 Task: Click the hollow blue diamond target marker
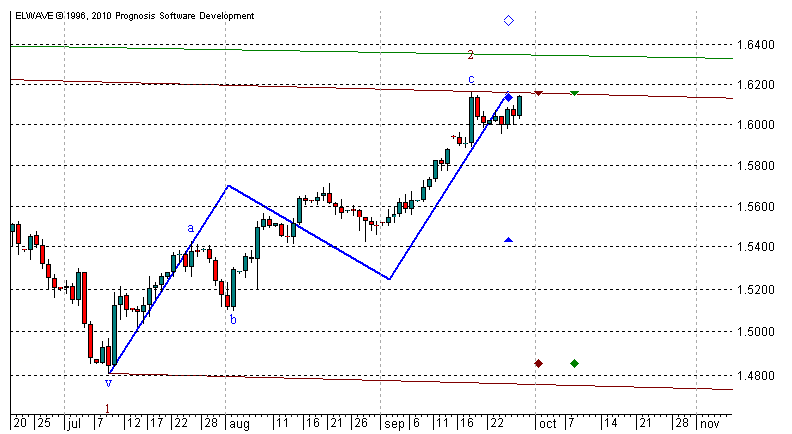tap(509, 21)
